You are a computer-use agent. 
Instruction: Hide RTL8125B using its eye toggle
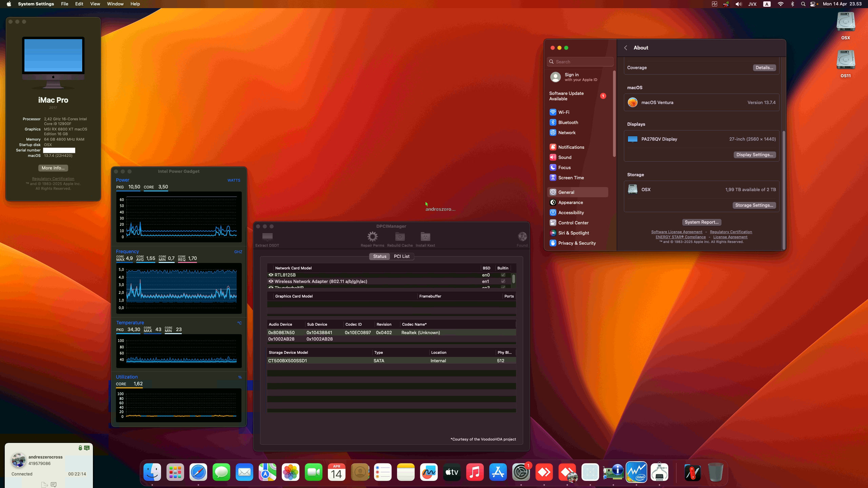[271, 275]
